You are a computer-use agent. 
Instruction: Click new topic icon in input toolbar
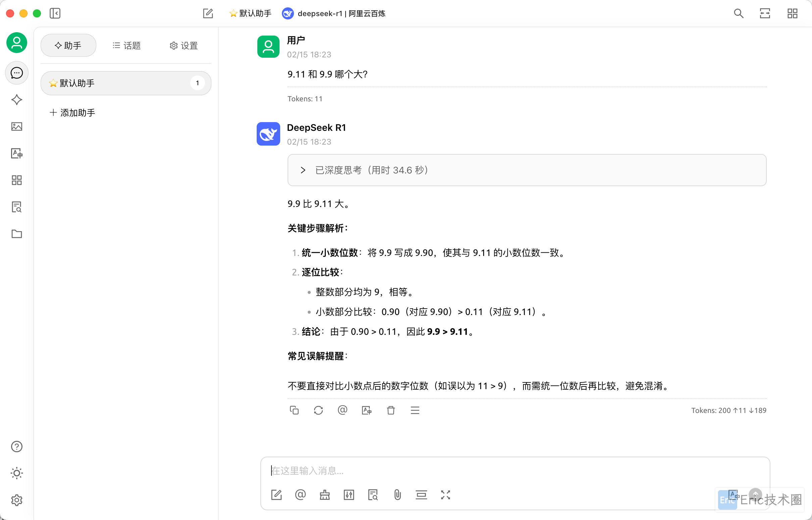276,495
